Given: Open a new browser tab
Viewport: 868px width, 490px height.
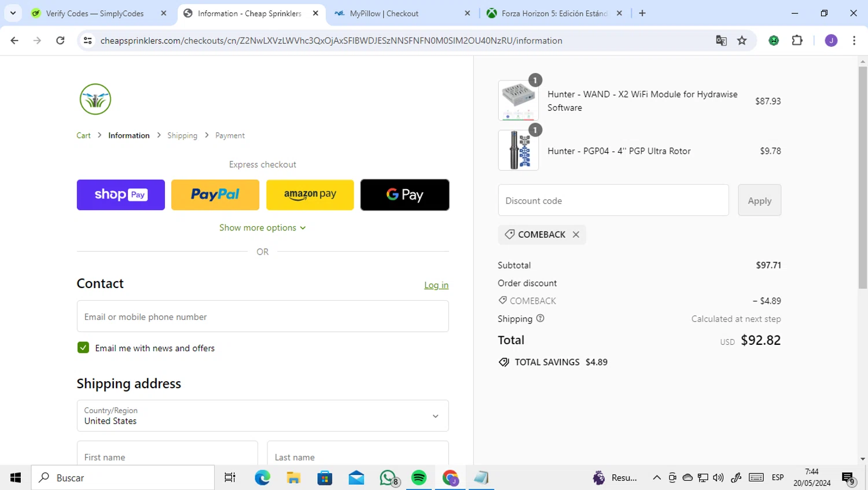Looking at the screenshot, I should coord(642,13).
